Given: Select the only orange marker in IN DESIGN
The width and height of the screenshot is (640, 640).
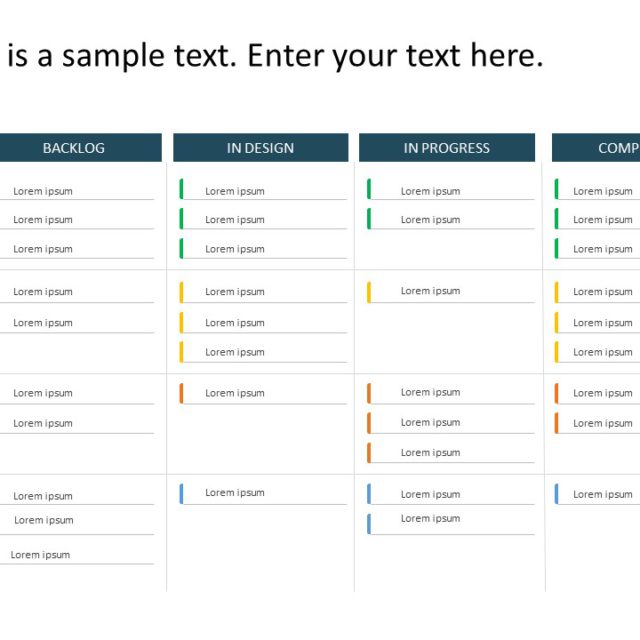Looking at the screenshot, I should coord(181,393).
